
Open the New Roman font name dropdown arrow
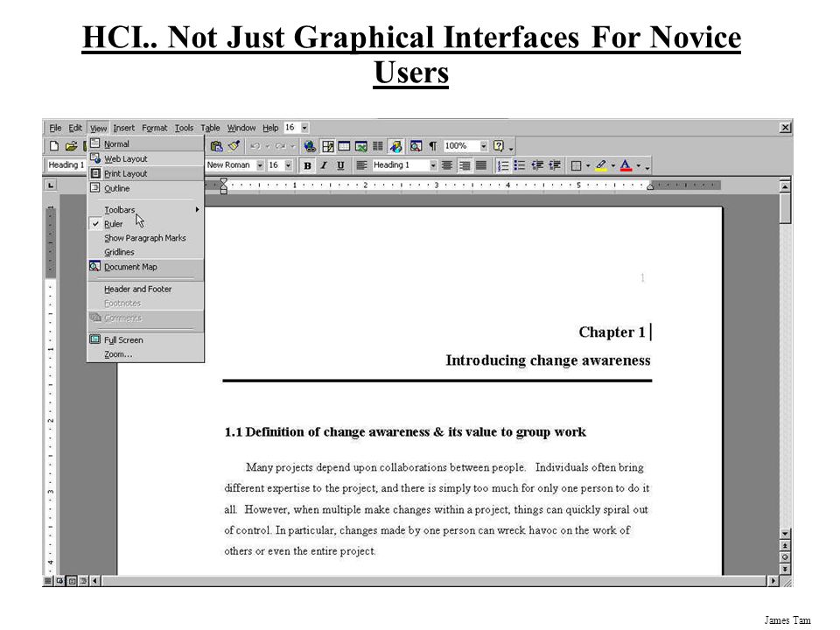pos(260,165)
